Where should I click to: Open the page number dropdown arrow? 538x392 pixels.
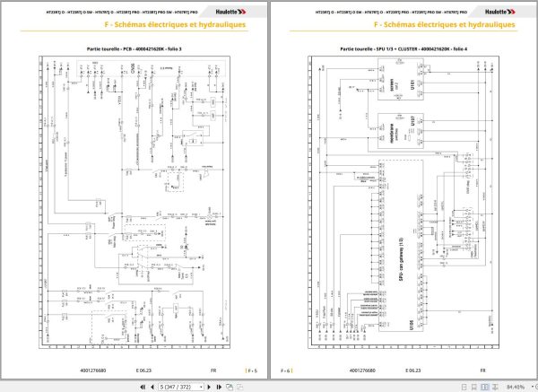pos(201,387)
